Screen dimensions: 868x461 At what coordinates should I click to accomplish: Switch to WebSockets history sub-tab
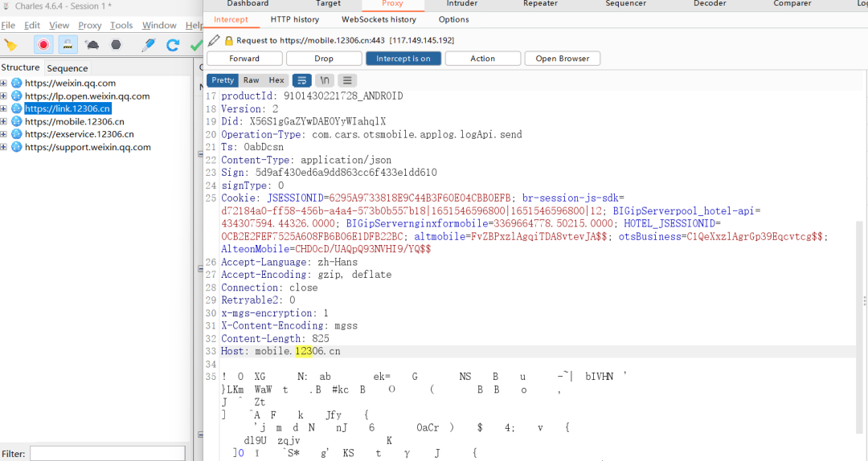379,19
